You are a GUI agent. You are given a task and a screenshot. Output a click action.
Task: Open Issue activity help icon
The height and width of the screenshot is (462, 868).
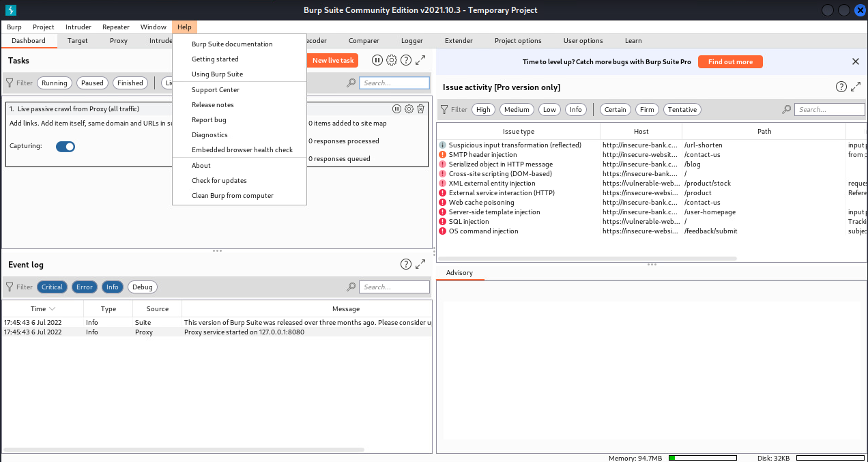(841, 87)
